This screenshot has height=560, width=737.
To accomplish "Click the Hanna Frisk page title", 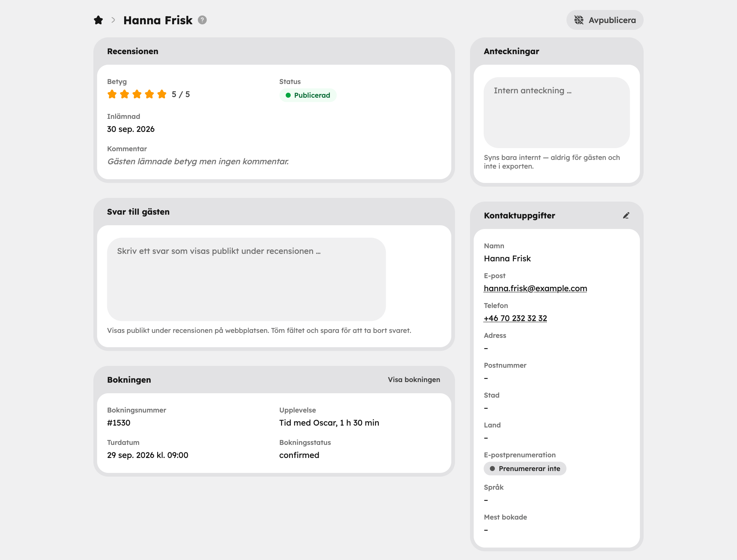I will pos(158,20).
